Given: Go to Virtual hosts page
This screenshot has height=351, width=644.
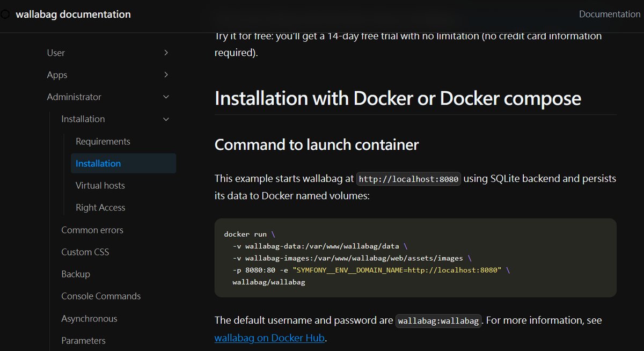Looking at the screenshot, I should tap(100, 186).
